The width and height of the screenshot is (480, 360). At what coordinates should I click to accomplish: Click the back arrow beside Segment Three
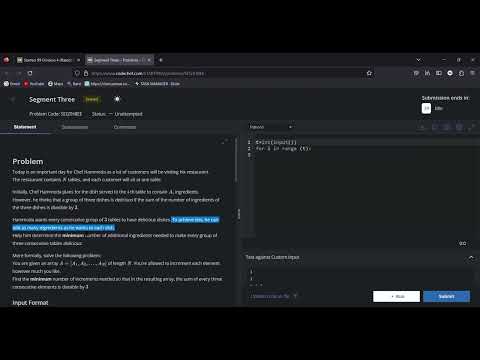tap(13, 100)
